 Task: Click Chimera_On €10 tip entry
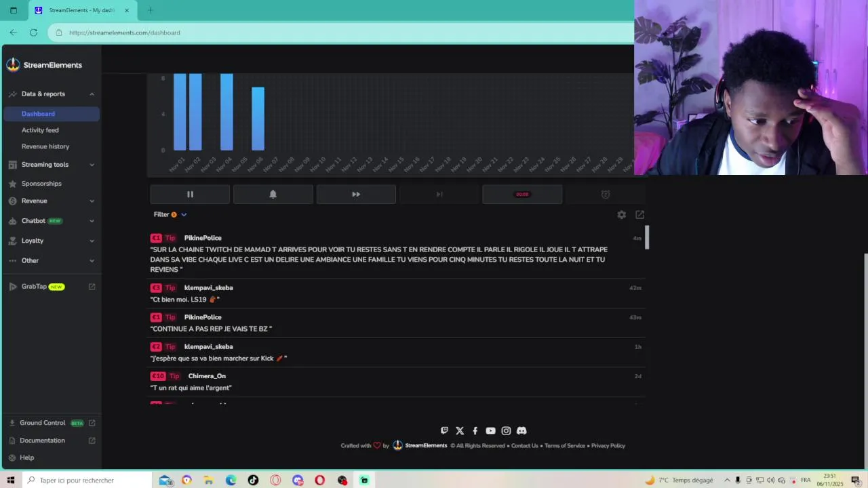(396, 382)
